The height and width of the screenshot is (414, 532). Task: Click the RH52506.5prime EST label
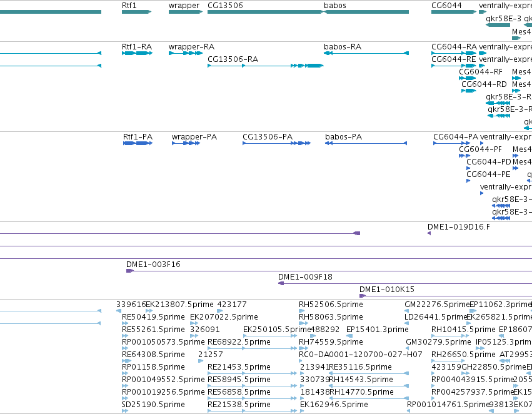(331, 305)
